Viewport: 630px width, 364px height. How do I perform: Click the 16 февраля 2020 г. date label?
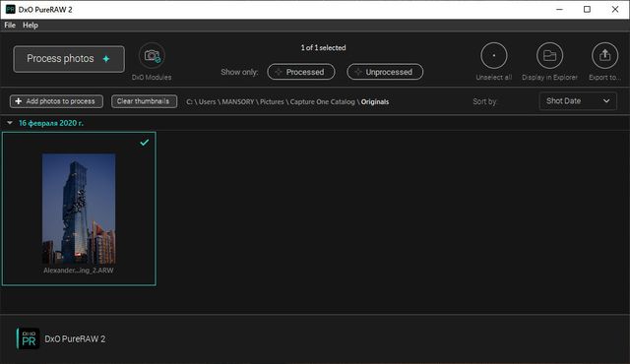pyautogui.click(x=51, y=123)
